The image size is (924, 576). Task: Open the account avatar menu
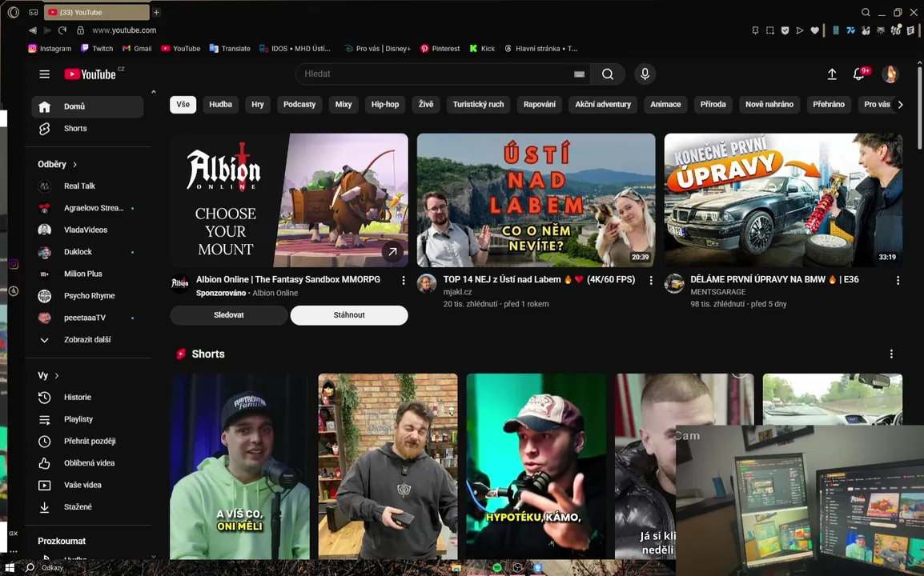890,74
